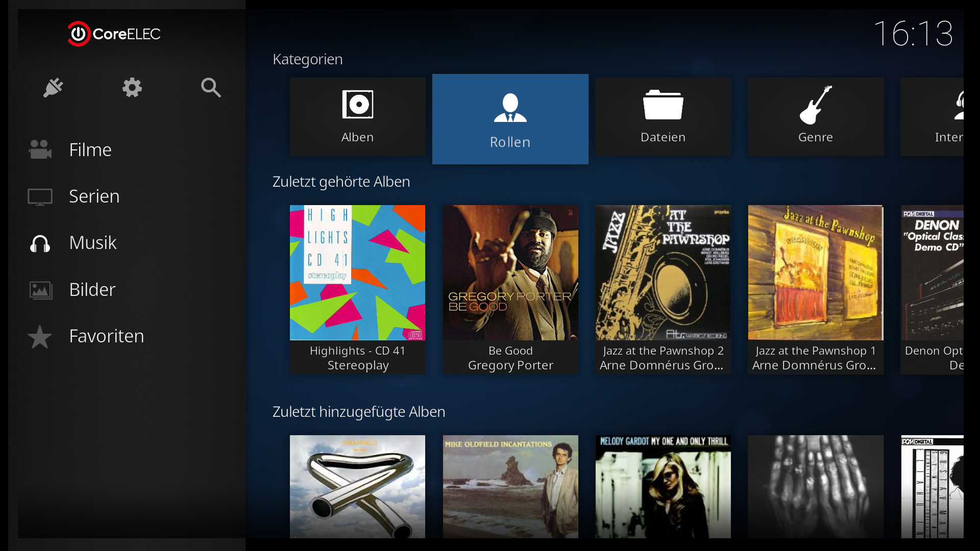This screenshot has height=551, width=980.
Task: Open the Serien menu entry
Action: pos(94,196)
